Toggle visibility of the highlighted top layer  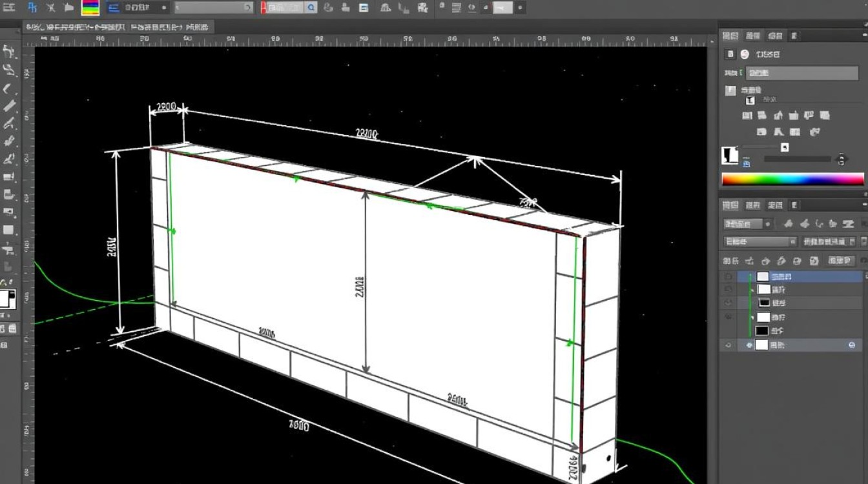728,276
